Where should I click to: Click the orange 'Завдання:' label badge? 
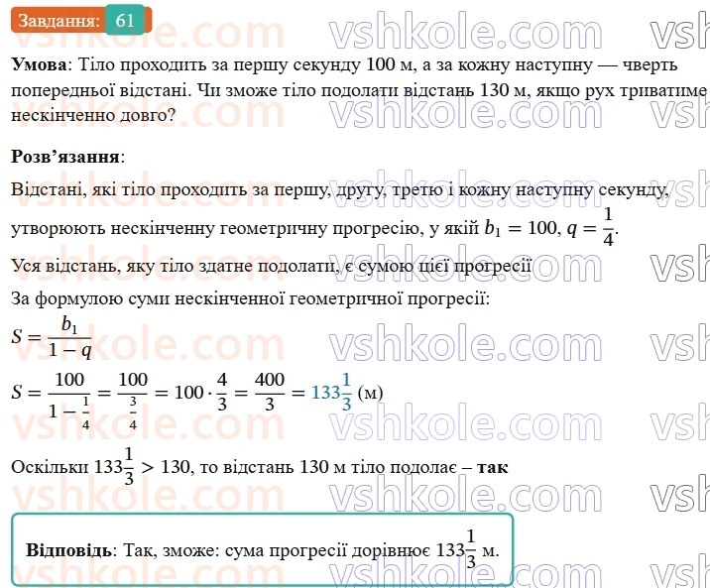[59, 21]
